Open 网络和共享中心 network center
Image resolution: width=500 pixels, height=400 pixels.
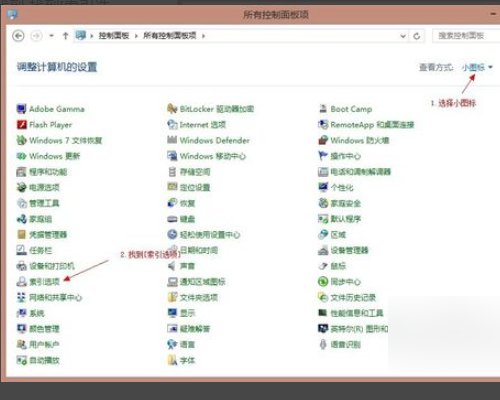(49, 297)
